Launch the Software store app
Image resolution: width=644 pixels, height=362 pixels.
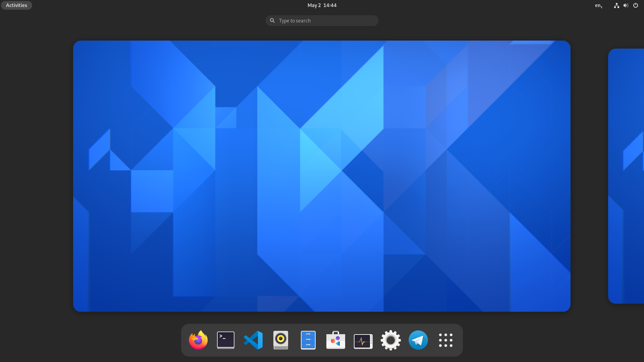coord(336,340)
